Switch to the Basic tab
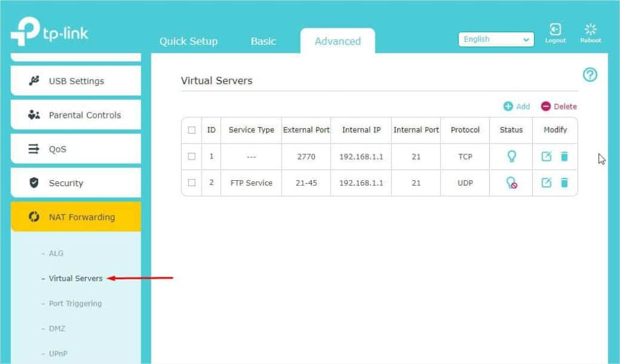The width and height of the screenshot is (620, 364). coord(263,41)
